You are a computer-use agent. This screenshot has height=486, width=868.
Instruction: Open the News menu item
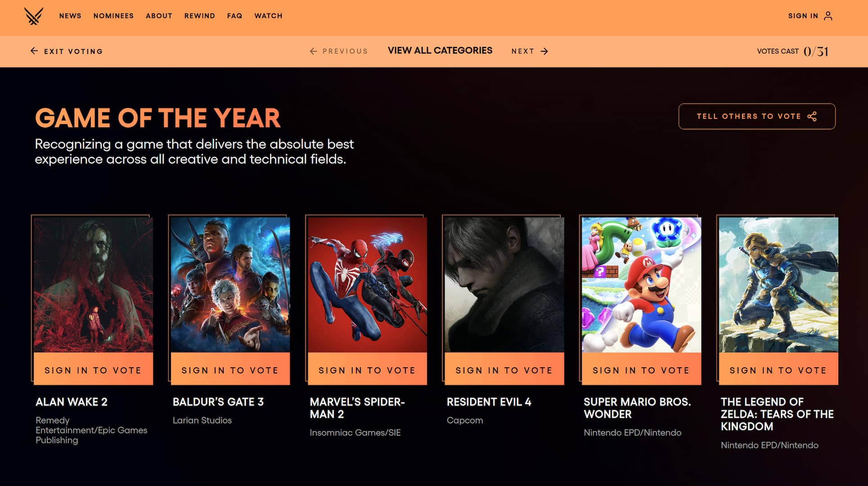coord(70,16)
